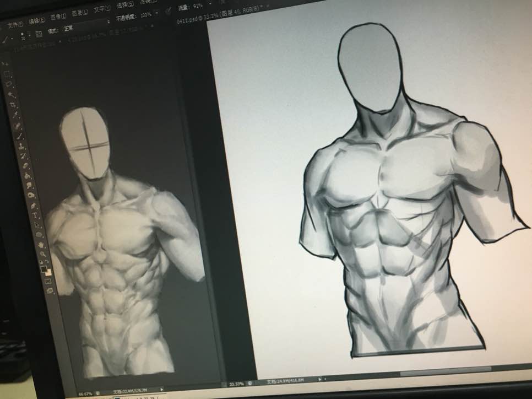Image resolution: width=532 pixels, height=399 pixels.
Task: Toggle the Brush panel
Action: [x=39, y=34]
